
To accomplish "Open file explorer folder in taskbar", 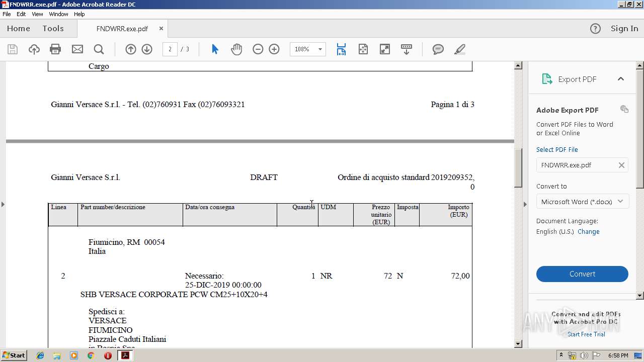I will (x=57, y=355).
